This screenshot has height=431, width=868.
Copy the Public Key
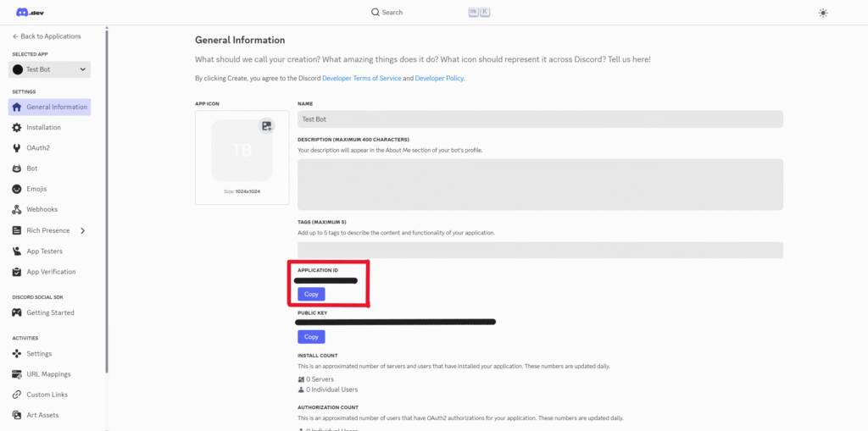[311, 336]
